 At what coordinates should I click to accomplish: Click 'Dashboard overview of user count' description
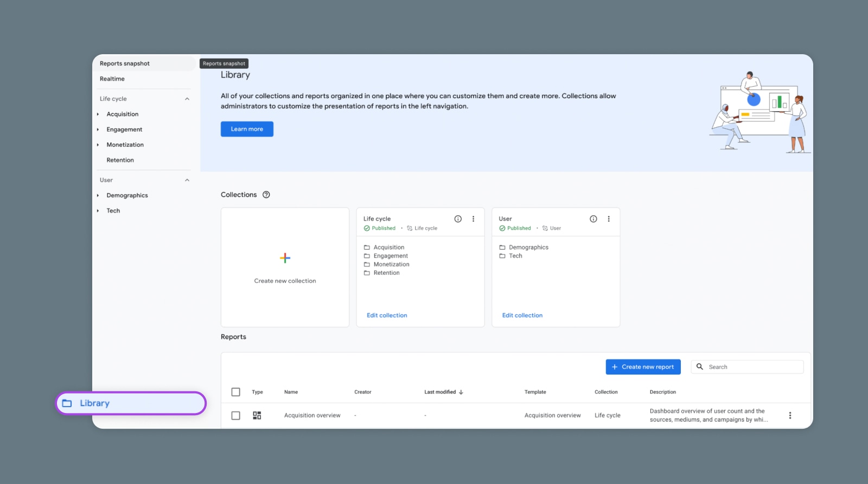click(x=709, y=415)
